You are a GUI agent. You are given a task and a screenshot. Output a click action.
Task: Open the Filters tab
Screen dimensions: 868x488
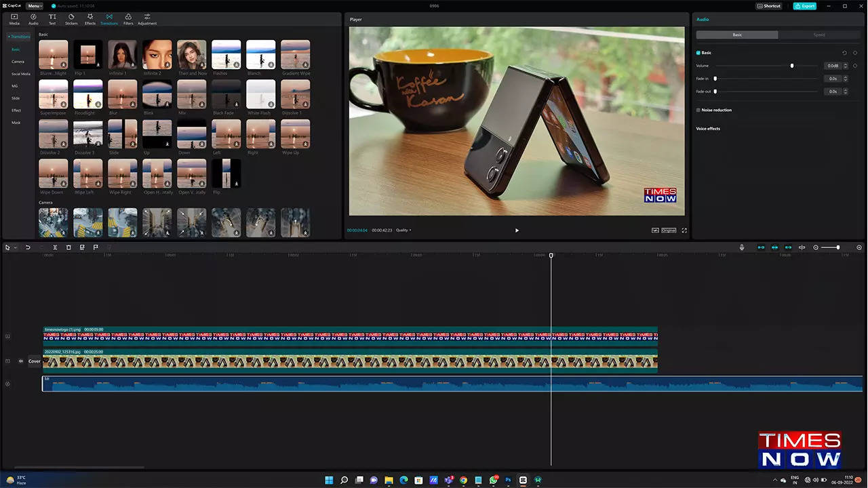coord(128,19)
